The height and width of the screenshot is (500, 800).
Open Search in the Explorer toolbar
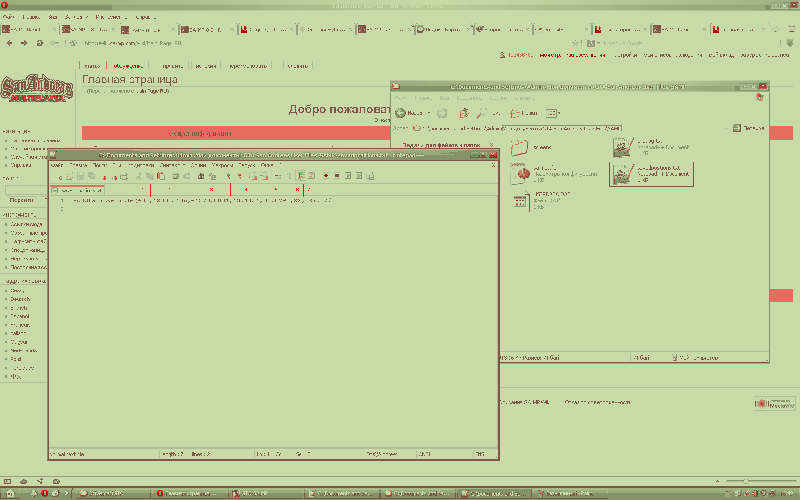pos(483,113)
